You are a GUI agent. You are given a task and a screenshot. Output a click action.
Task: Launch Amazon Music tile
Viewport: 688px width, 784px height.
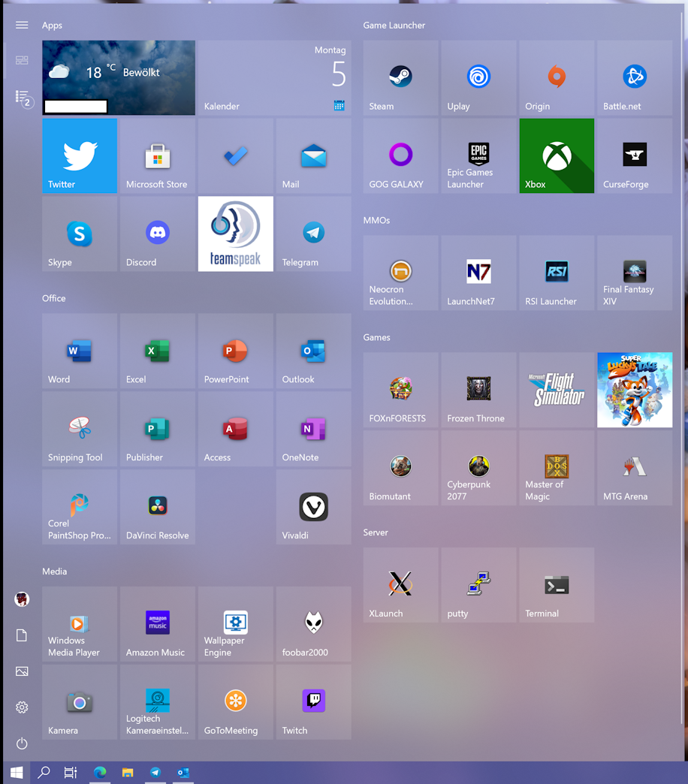tap(158, 623)
